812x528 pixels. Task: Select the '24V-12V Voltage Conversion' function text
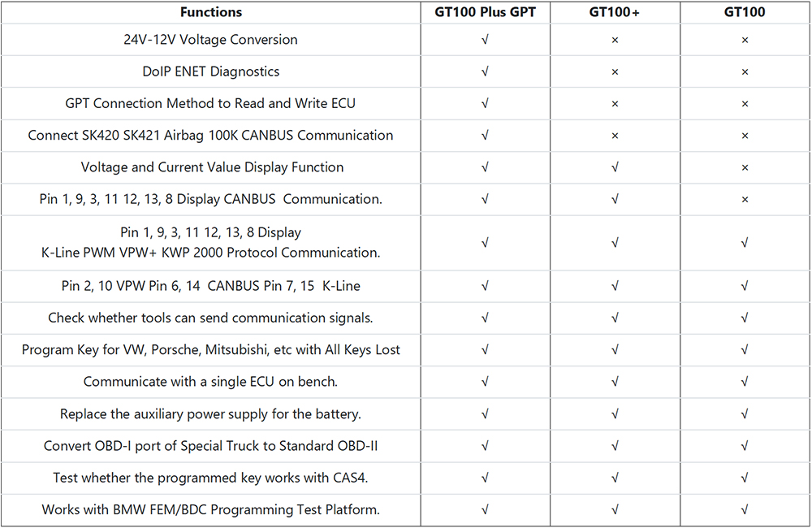click(210, 40)
